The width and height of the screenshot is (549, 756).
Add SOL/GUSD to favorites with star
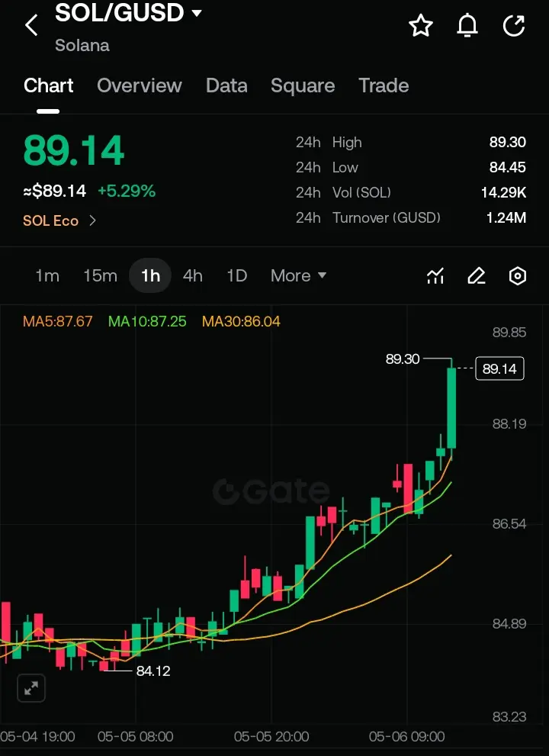click(421, 25)
